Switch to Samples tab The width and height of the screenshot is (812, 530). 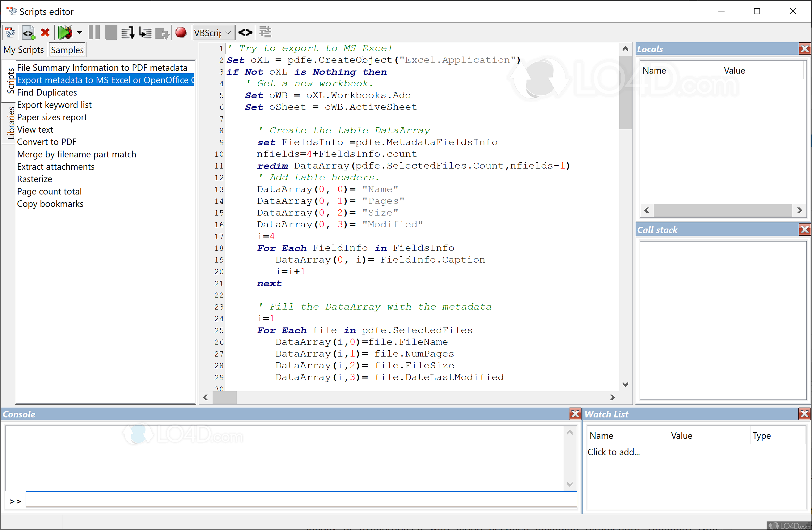pos(67,50)
